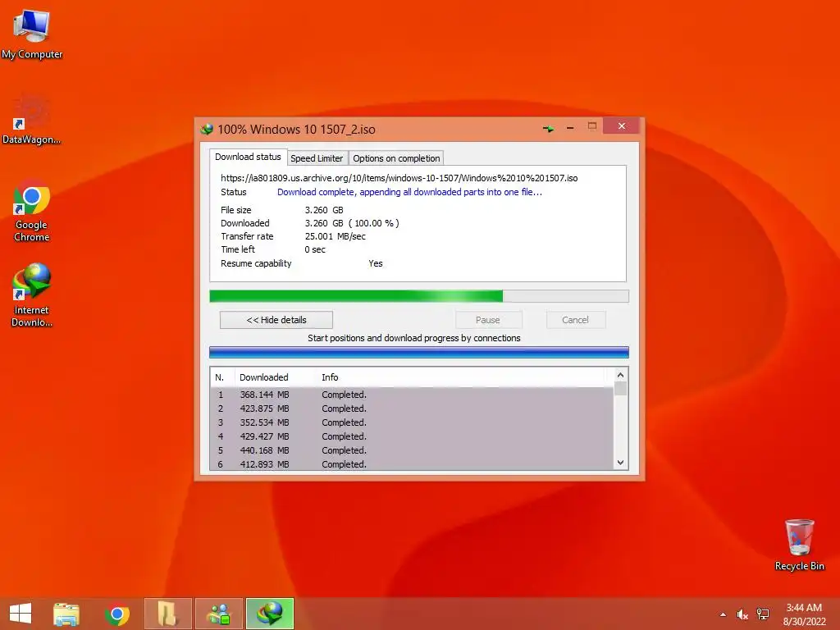Launch Google Chrome from desktop

click(x=32, y=212)
